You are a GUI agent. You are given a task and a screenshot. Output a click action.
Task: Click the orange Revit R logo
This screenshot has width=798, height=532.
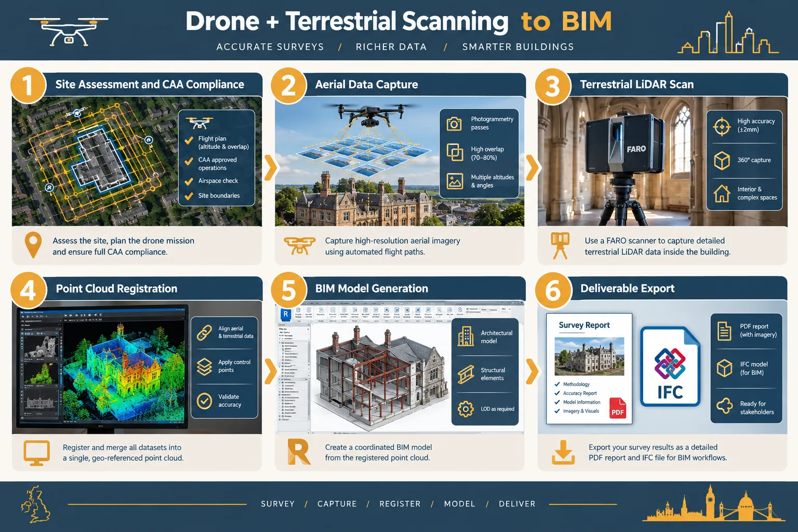299,451
